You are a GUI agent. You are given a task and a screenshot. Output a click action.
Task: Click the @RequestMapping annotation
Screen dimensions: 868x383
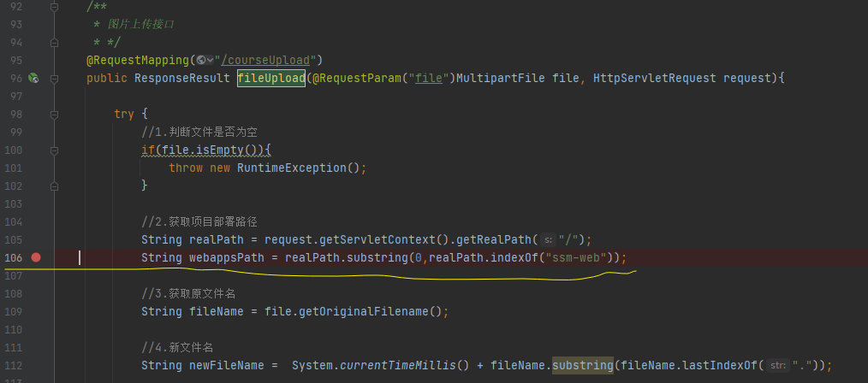(x=137, y=60)
